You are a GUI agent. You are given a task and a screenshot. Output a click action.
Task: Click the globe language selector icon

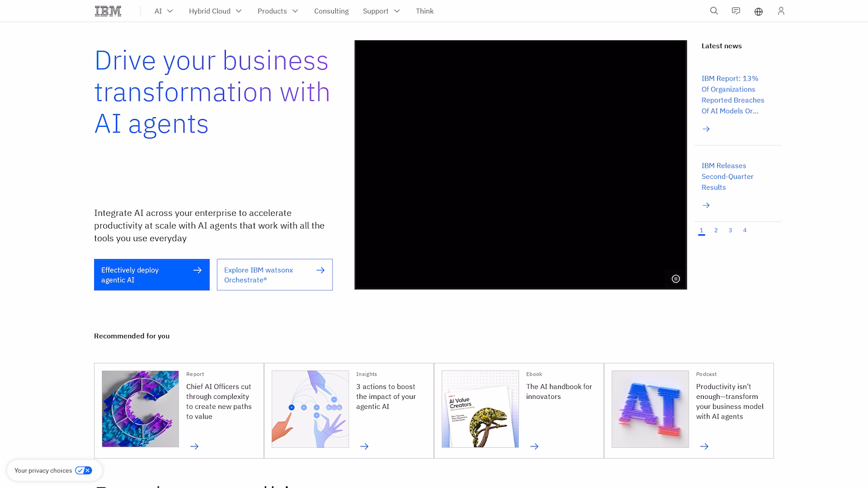(x=758, y=11)
